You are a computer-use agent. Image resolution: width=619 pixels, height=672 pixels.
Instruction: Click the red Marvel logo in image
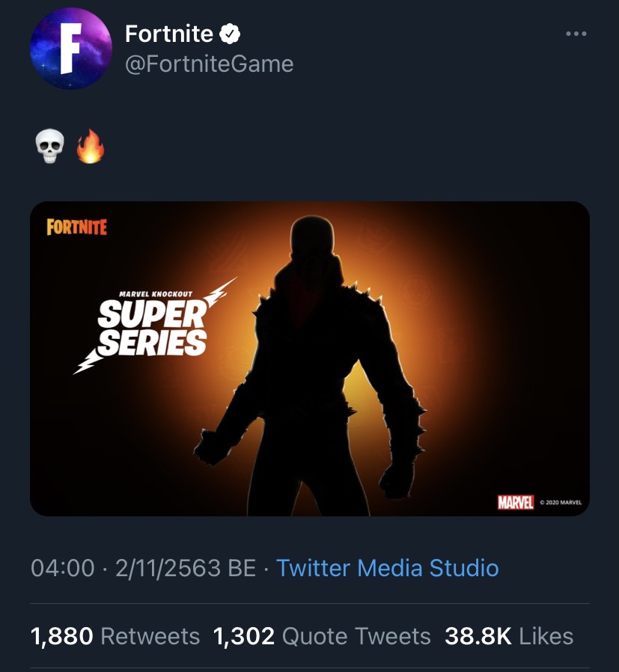tap(516, 501)
